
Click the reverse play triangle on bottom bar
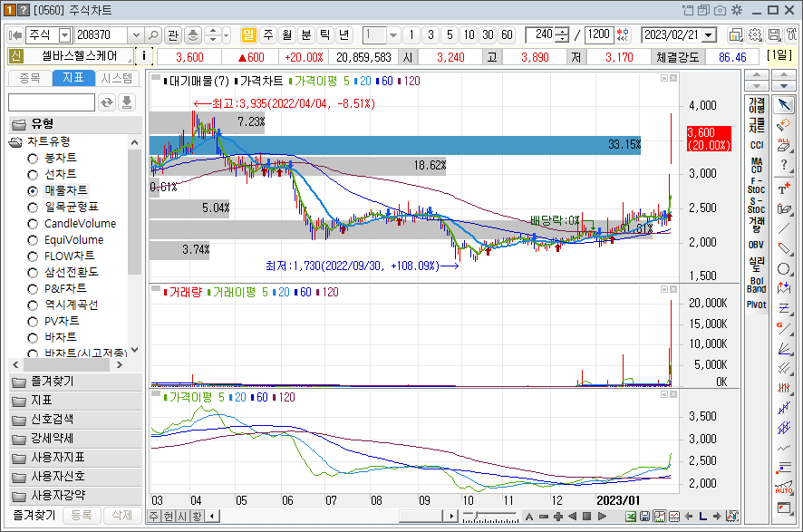[x=573, y=516]
